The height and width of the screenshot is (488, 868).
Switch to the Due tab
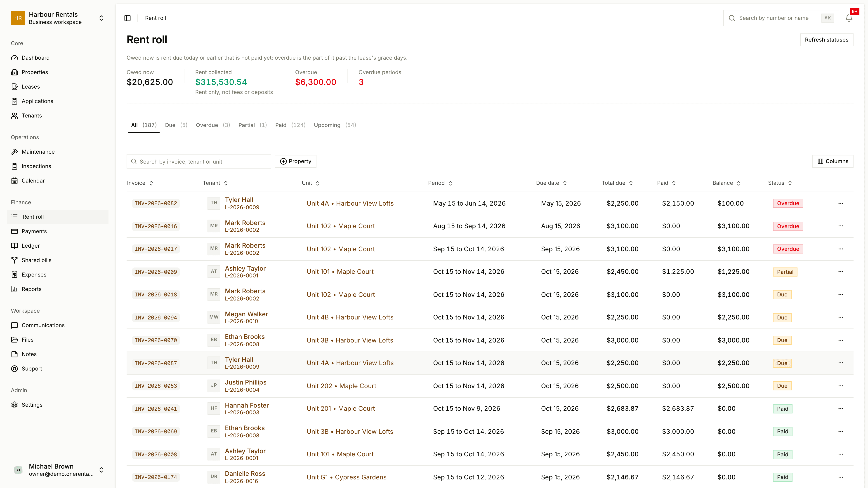coord(176,125)
